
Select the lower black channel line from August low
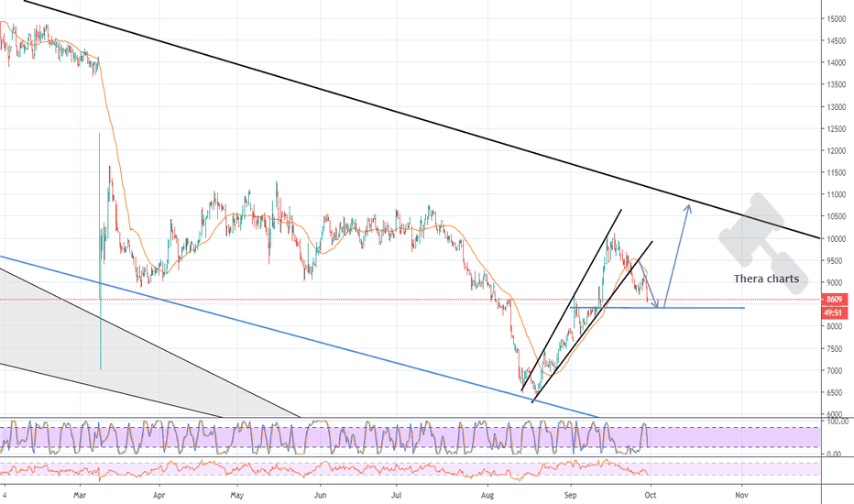point(592,322)
